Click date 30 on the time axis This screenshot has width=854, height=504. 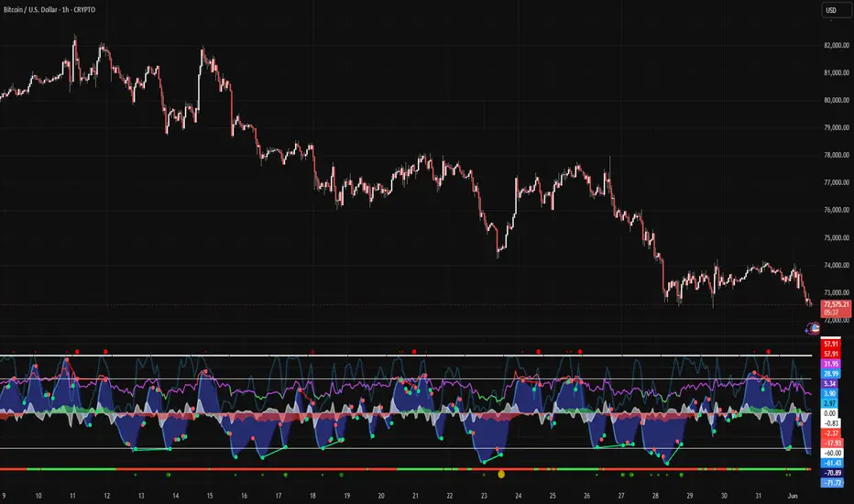coord(725,496)
